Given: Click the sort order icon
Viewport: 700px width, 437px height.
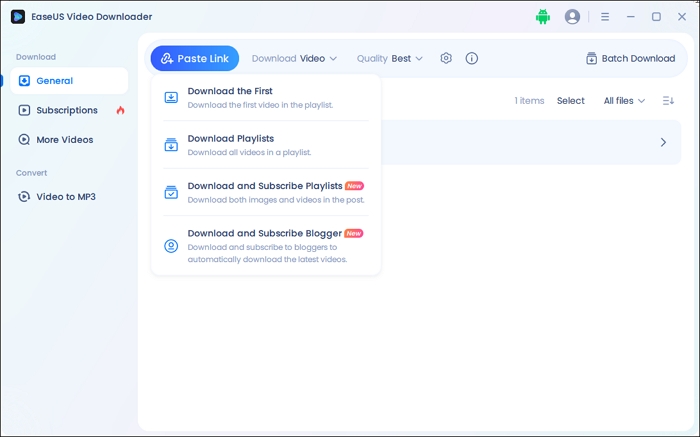Looking at the screenshot, I should click(x=668, y=101).
